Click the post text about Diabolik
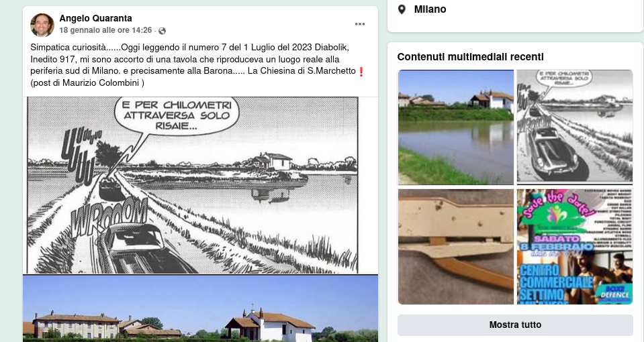 198,65
